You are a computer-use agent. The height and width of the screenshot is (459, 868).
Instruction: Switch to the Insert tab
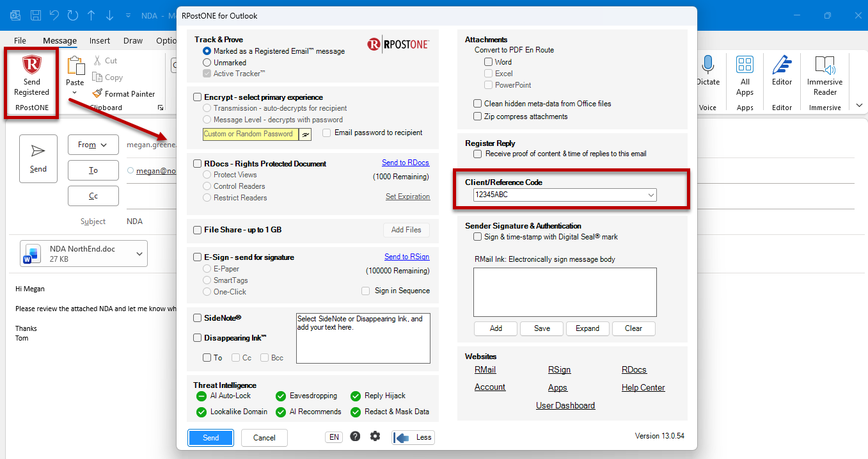(x=100, y=40)
